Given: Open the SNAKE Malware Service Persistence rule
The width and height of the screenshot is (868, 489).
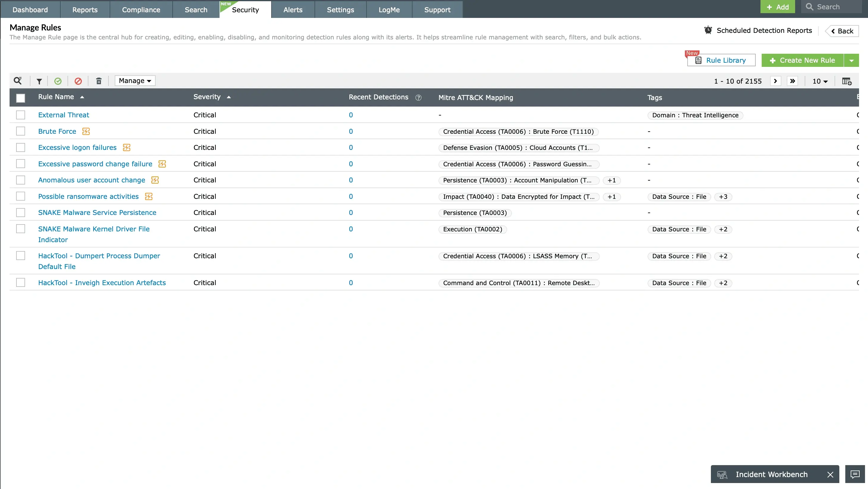Looking at the screenshot, I should click(x=97, y=213).
